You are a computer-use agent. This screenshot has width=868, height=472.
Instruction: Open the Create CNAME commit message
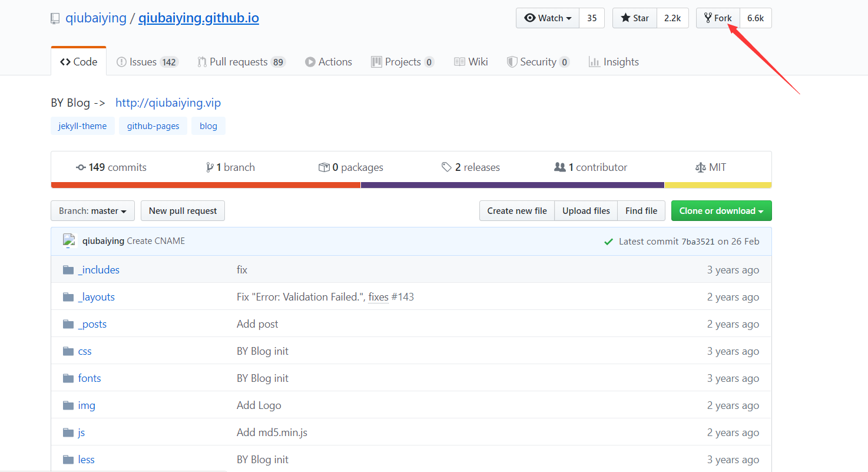click(155, 241)
